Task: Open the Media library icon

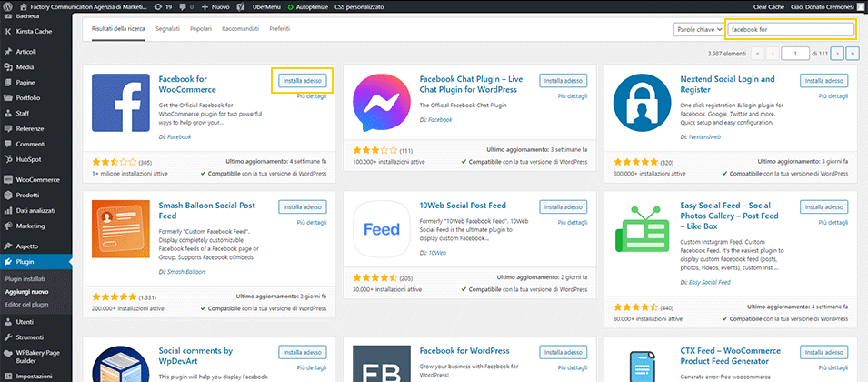Action: tap(8, 67)
